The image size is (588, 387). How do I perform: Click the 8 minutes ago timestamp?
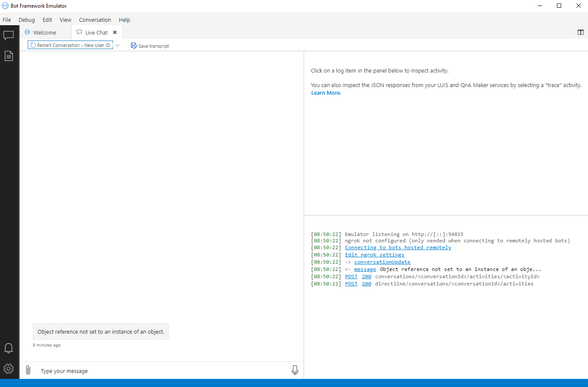pos(47,345)
